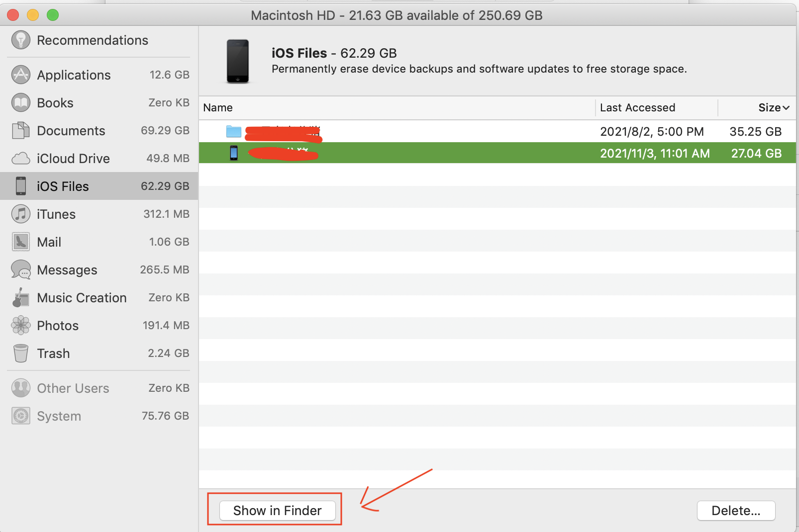Open the Recommendations lightbulb icon
The image size is (799, 532).
(20, 40)
